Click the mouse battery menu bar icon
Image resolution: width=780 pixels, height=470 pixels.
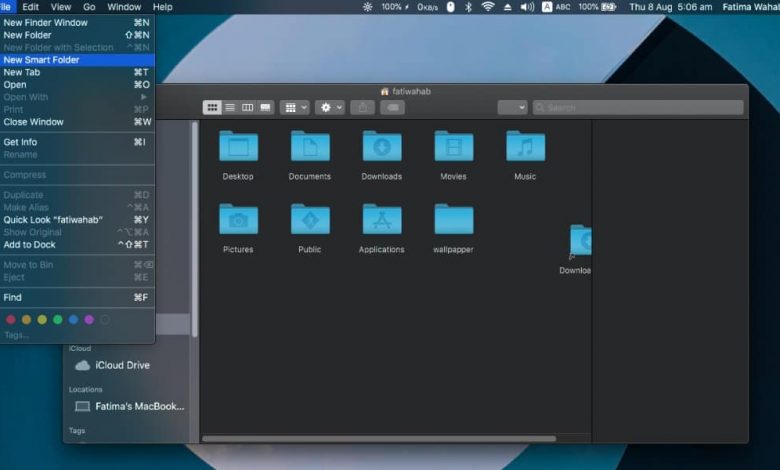click(x=451, y=7)
